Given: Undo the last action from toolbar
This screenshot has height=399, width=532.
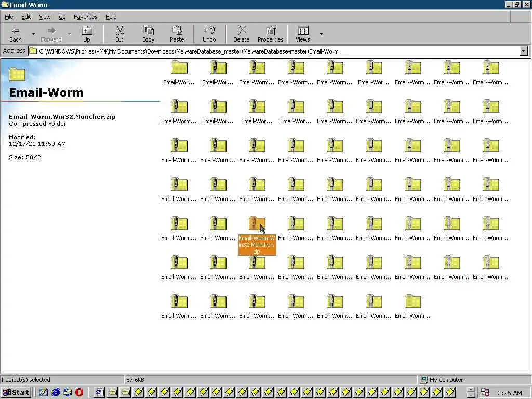Looking at the screenshot, I should (209, 34).
